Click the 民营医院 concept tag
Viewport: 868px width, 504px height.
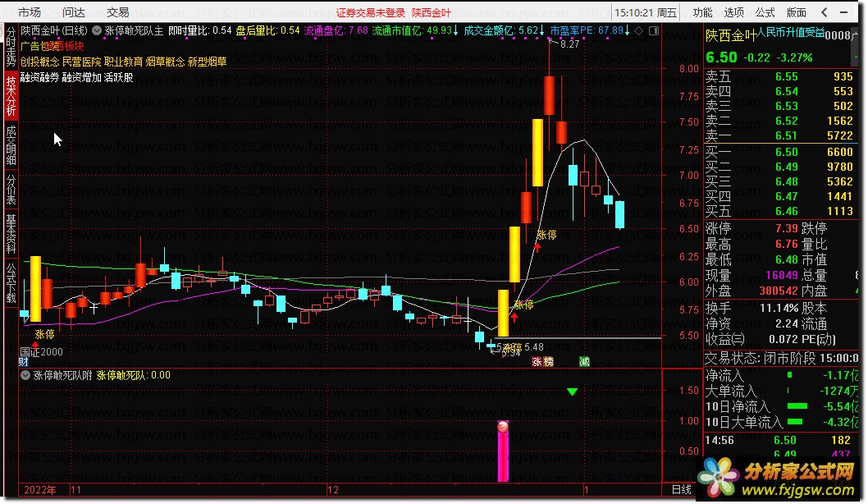tap(81, 62)
